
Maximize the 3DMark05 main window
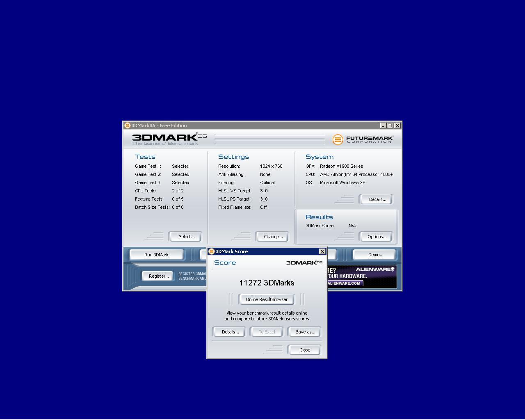click(390, 126)
